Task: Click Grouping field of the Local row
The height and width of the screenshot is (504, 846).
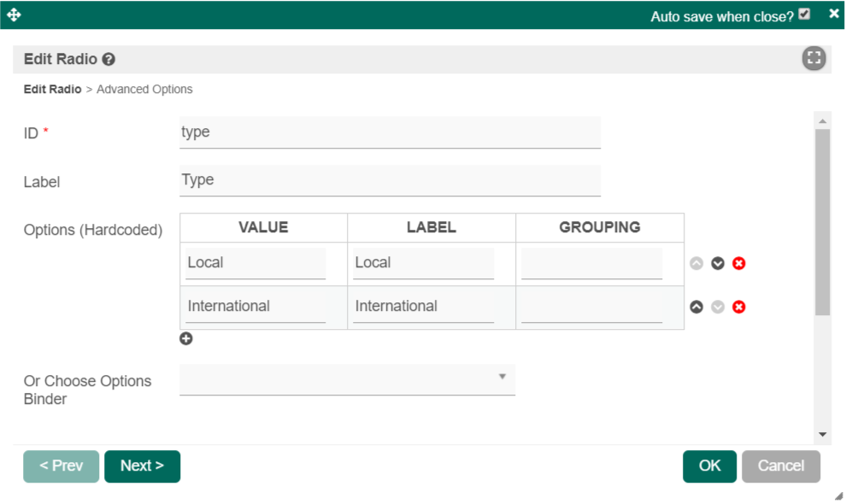Action: coord(591,263)
